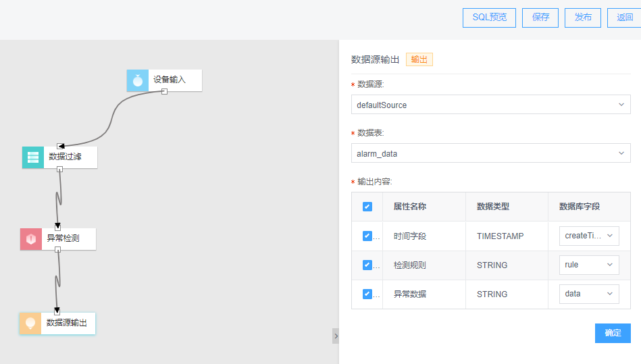The image size is (641, 364).
Task: Toggle the select-all checkbox in table header
Action: click(x=367, y=207)
